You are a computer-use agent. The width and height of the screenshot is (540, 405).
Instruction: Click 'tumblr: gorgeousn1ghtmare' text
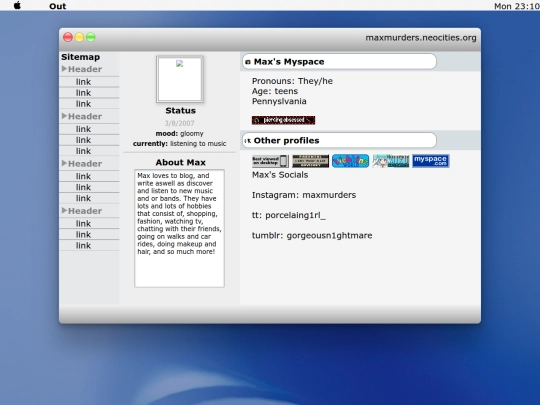point(312,236)
